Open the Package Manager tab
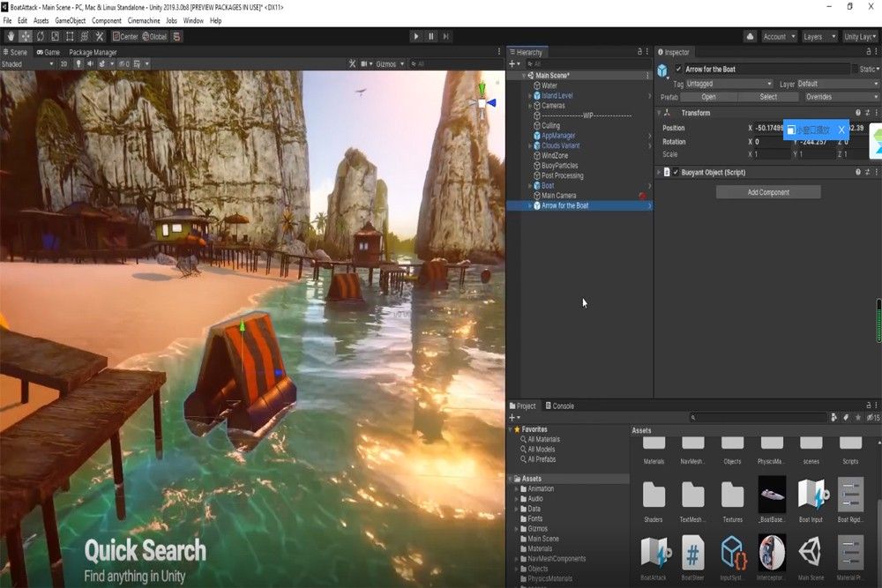Viewport: 882px width, 588px height. [x=93, y=52]
